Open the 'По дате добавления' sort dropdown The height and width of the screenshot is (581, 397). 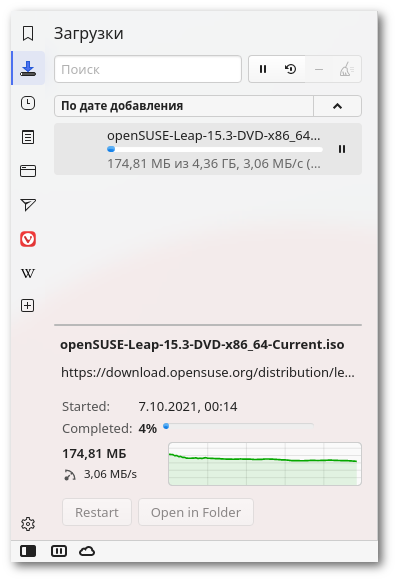pos(184,106)
